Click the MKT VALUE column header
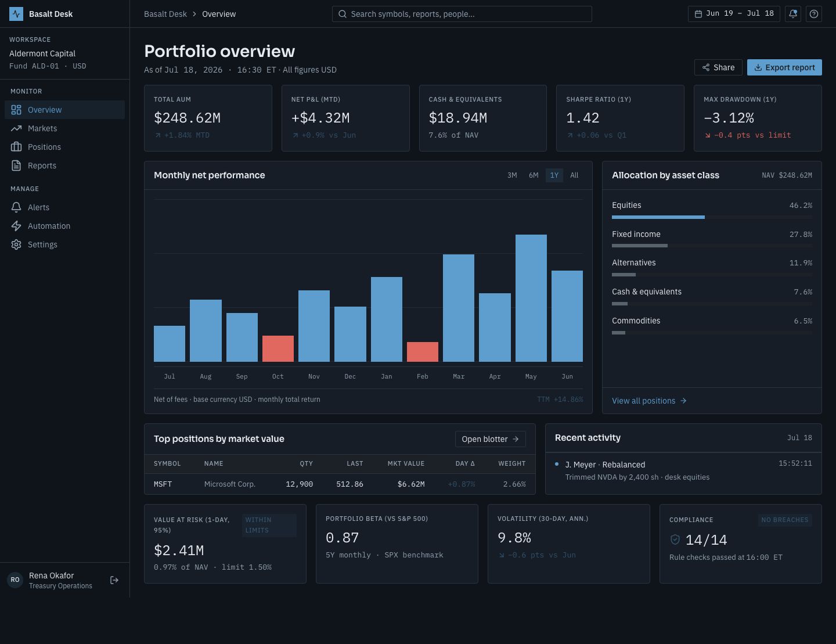This screenshot has width=836, height=644. [406, 463]
